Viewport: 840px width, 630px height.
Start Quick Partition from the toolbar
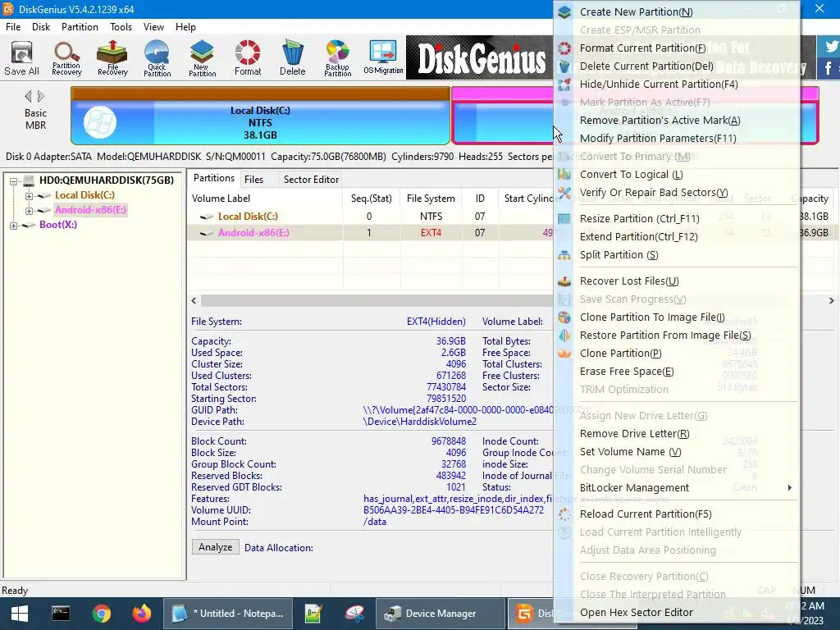(157, 58)
